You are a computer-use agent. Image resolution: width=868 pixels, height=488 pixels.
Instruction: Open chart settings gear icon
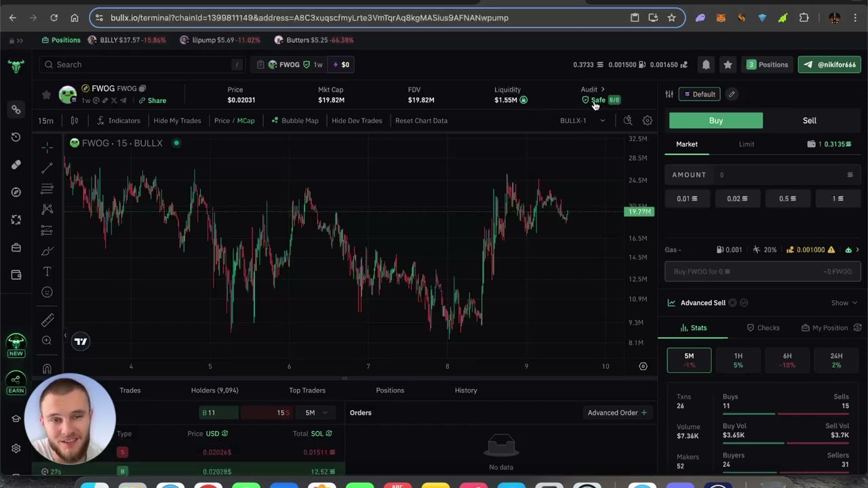[648, 121]
